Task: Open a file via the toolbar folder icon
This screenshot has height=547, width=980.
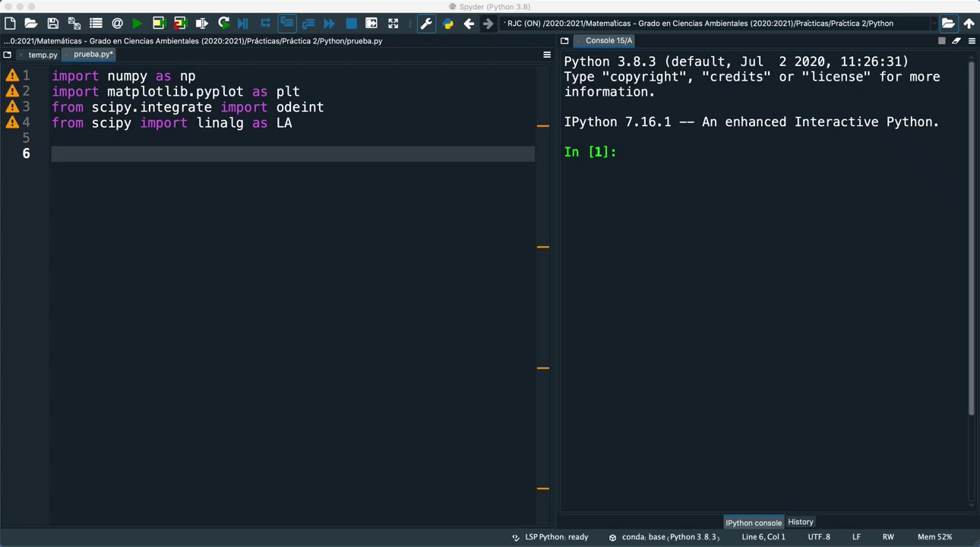Action: [x=31, y=24]
